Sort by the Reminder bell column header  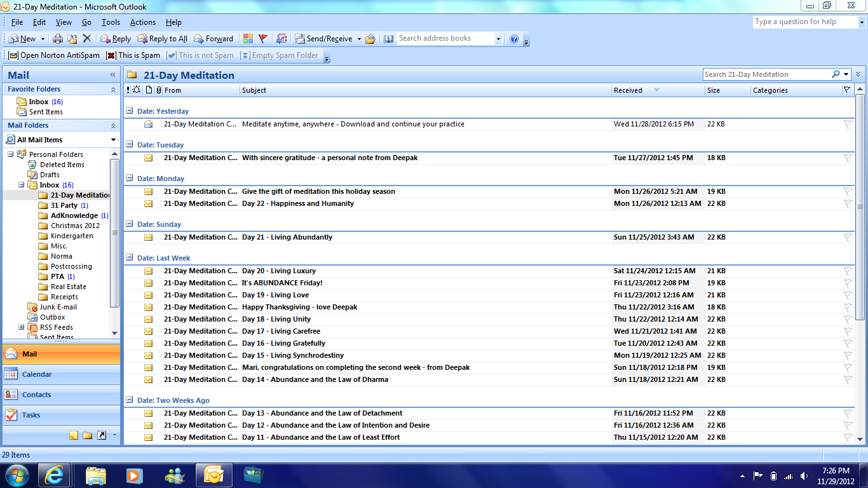coord(137,90)
